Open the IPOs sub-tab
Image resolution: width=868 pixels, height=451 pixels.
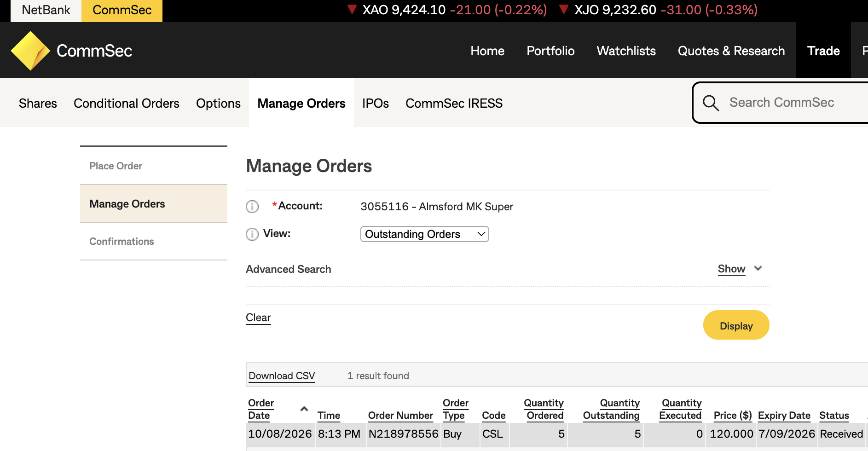[x=376, y=104]
